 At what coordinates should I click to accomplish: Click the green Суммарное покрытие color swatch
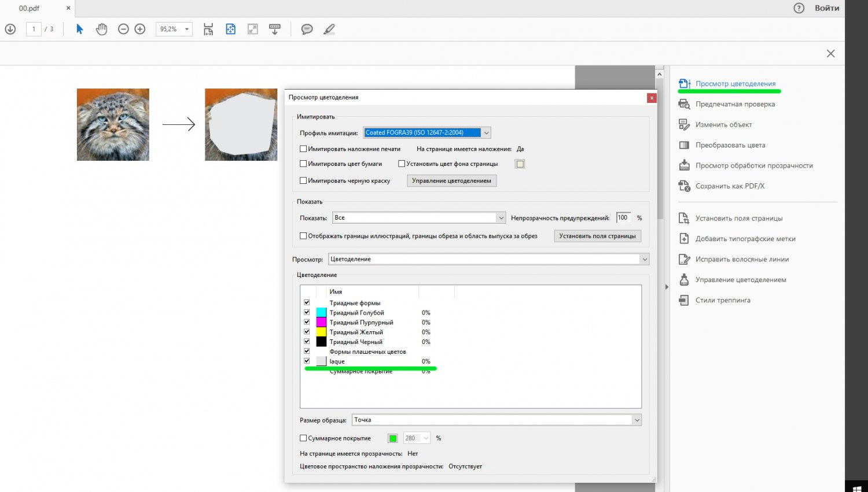click(x=393, y=438)
